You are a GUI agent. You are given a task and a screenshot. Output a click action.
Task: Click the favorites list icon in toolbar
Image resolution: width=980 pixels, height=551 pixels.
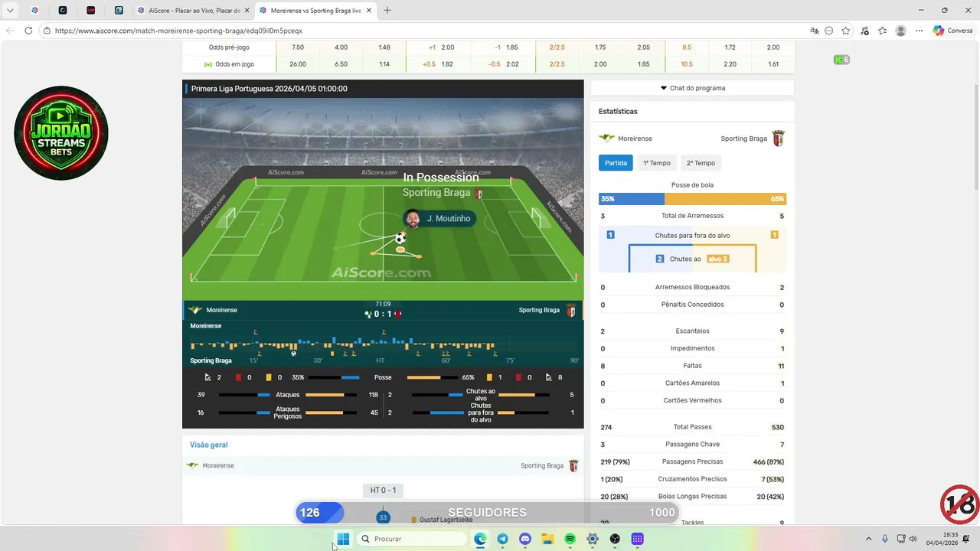click(883, 31)
